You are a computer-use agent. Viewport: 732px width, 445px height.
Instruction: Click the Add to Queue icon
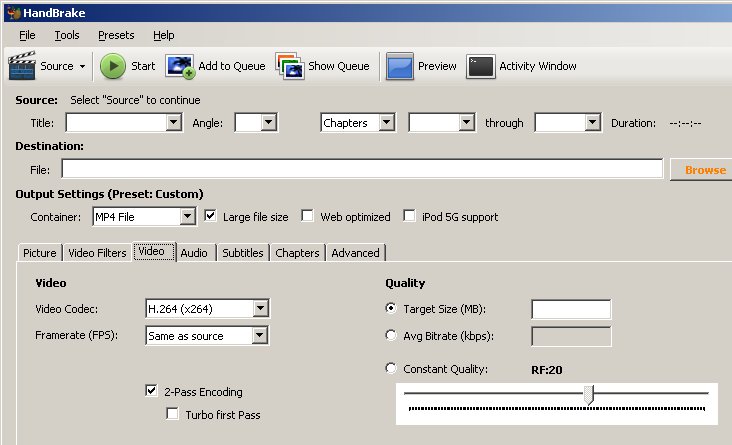click(x=180, y=66)
